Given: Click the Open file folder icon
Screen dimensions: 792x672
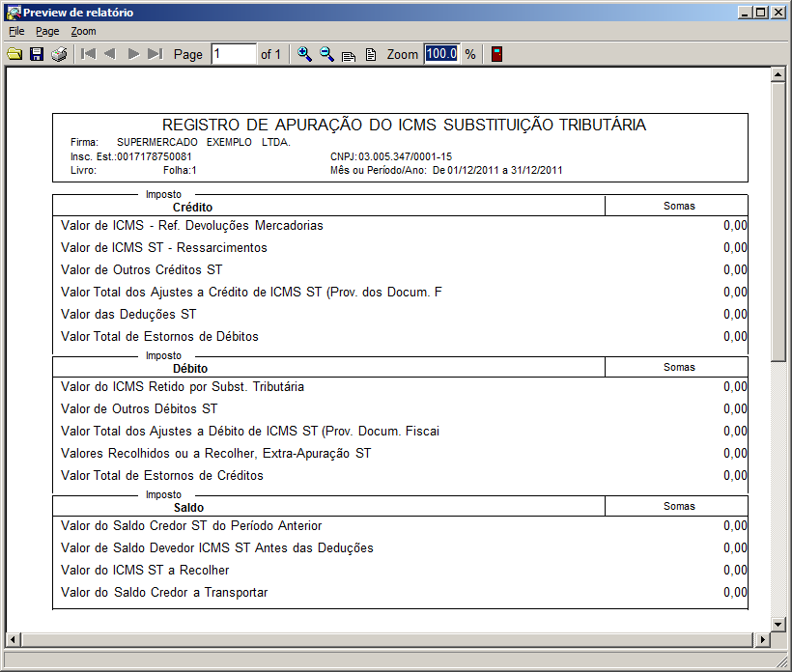Looking at the screenshot, I should click(14, 54).
